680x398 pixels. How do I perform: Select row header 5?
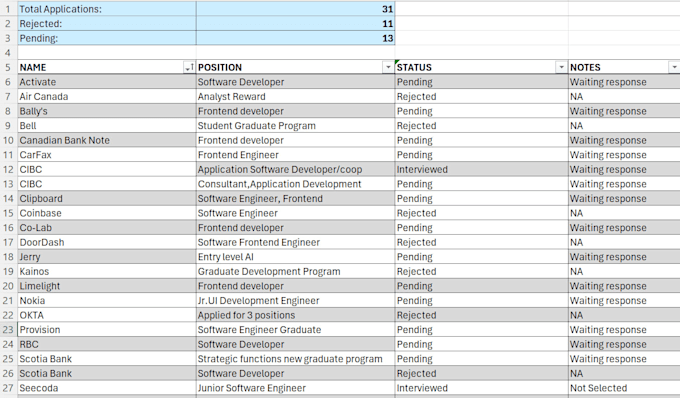point(8,67)
